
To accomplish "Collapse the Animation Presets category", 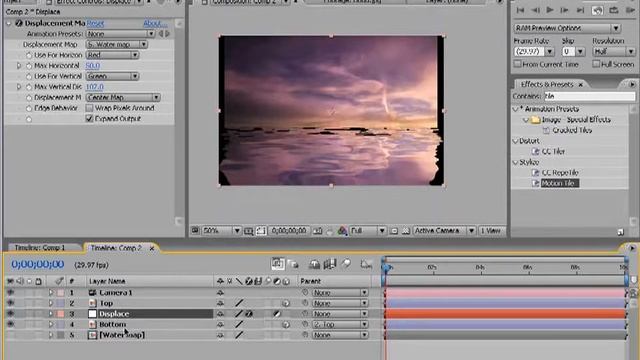I will [516, 109].
